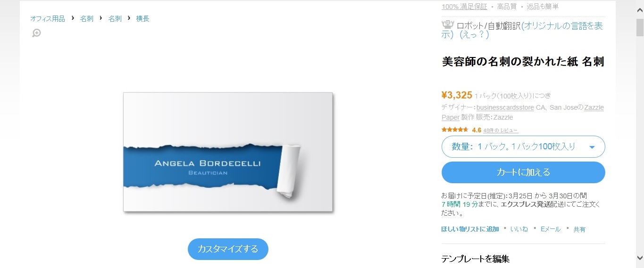Open the 48件のレビュー reviews link

tap(501, 130)
